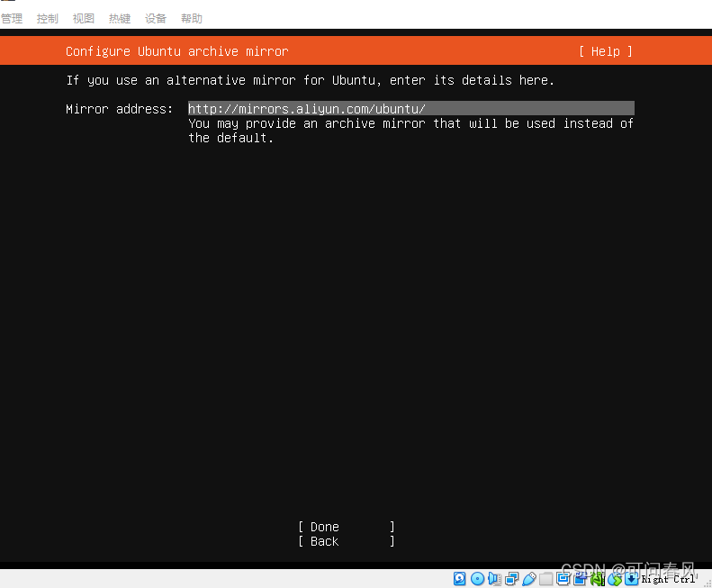Focus the Mirror address input field
The width and height of the screenshot is (712, 588).
point(411,109)
